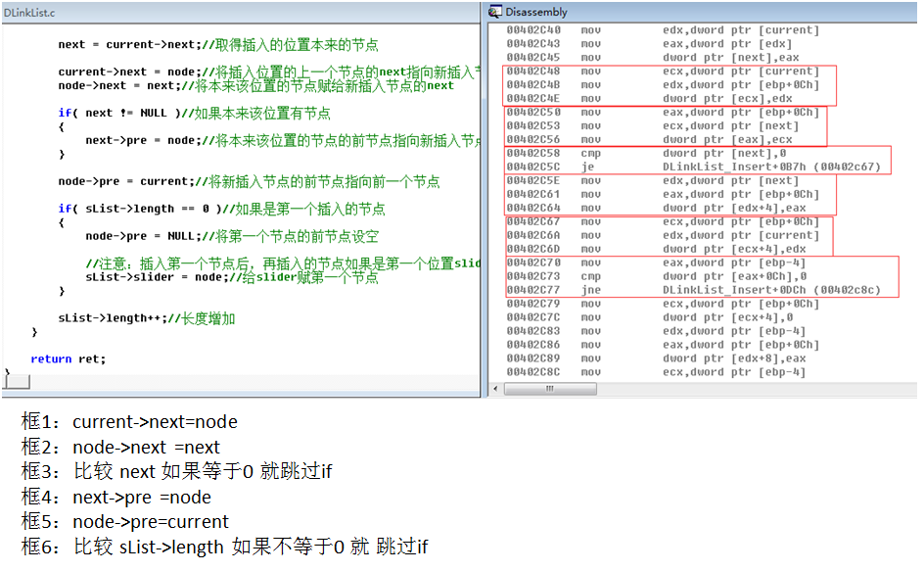Image resolution: width=924 pixels, height=572 pixels.
Task: Select disassembly address 00402C43
Action: click(533, 44)
